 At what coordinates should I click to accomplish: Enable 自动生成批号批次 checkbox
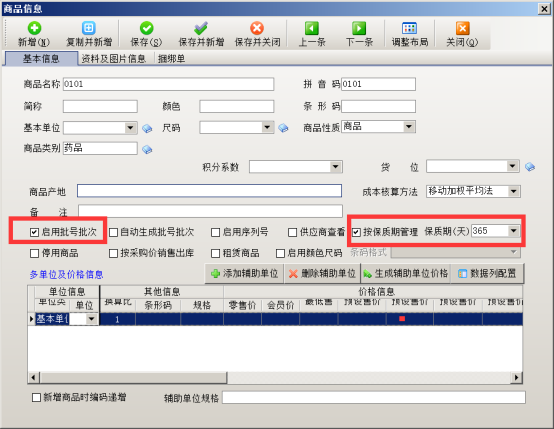(x=113, y=232)
